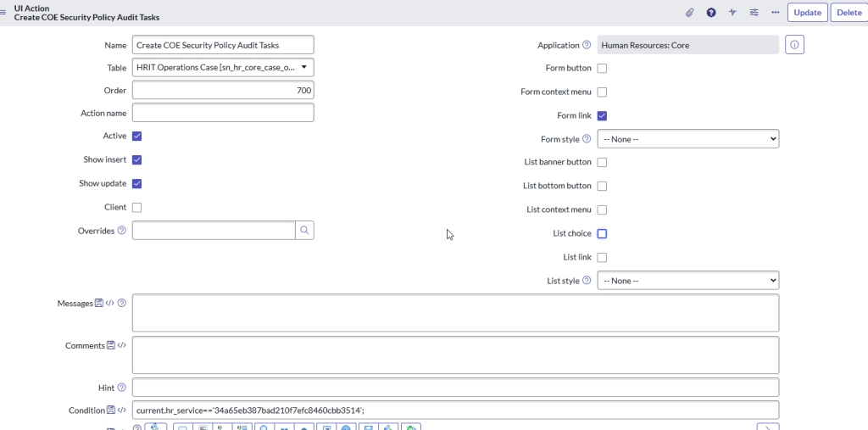Screen dimensions: 868x430
Task: Expand the Form style dropdown
Action: click(x=687, y=138)
